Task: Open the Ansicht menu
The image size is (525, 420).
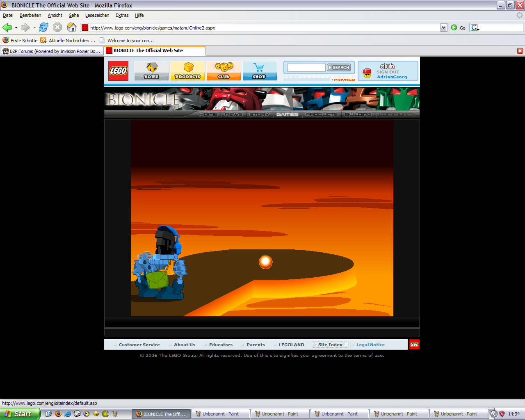Action: [x=55, y=15]
